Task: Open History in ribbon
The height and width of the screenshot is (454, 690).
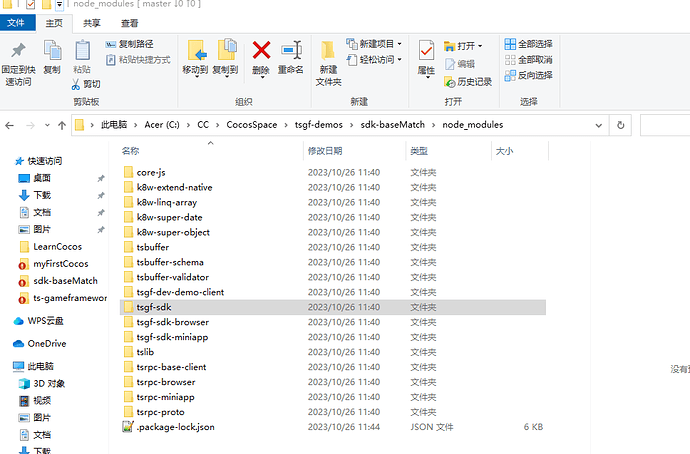Action: 468,82
